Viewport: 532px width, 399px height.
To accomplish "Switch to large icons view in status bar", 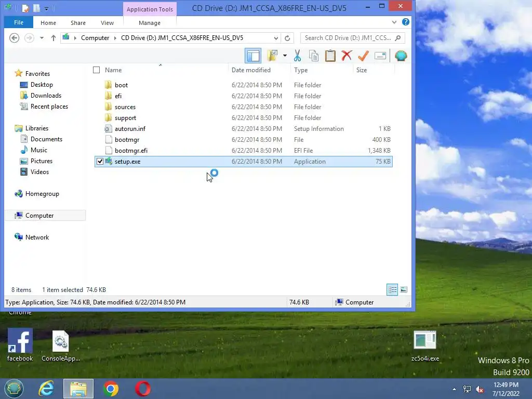I will [404, 289].
